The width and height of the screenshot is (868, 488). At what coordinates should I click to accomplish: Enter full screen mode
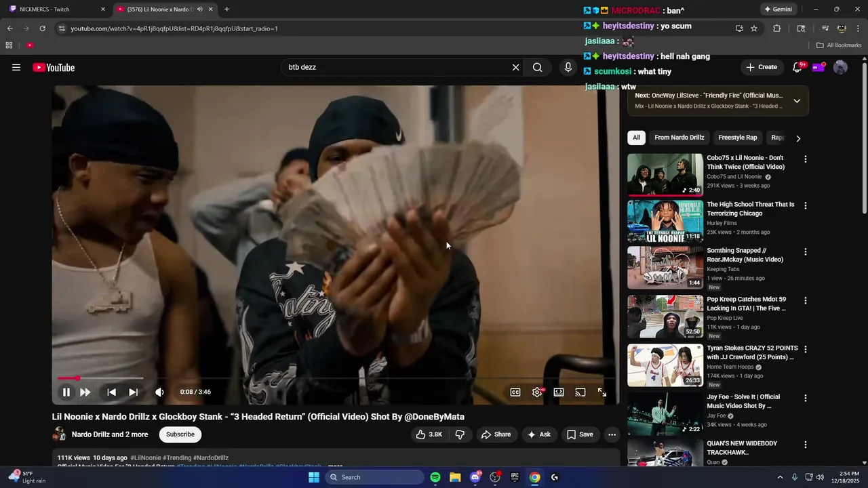coord(602,392)
